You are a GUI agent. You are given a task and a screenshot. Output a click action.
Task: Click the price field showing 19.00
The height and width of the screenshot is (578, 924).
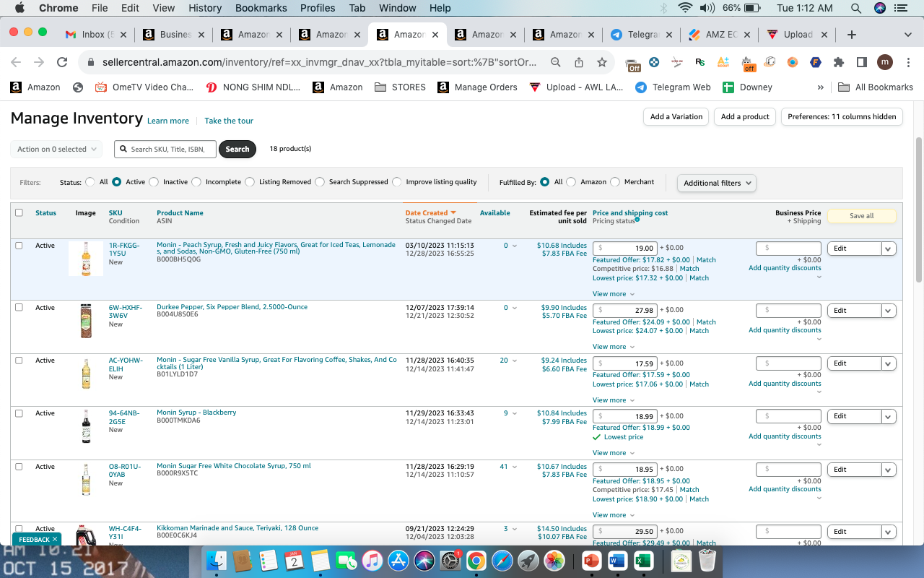(x=624, y=248)
